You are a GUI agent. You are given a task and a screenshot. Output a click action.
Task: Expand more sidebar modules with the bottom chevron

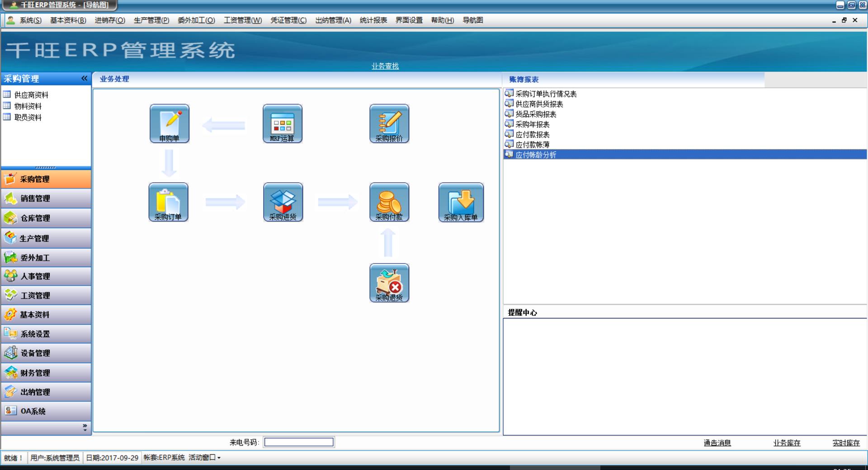[85, 427]
